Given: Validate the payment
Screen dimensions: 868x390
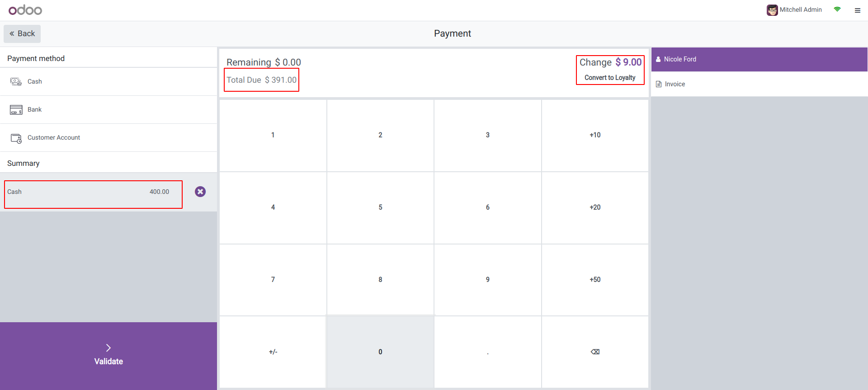Looking at the screenshot, I should pyautogui.click(x=108, y=356).
